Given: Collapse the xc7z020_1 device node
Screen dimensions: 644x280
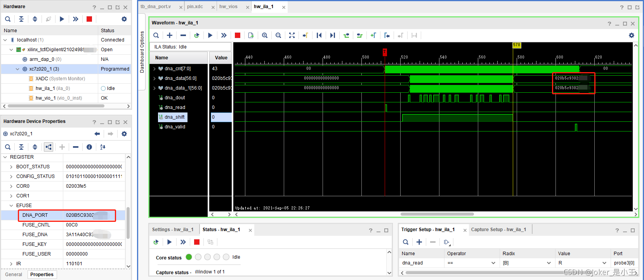Looking at the screenshot, I should pyautogui.click(x=17, y=69).
